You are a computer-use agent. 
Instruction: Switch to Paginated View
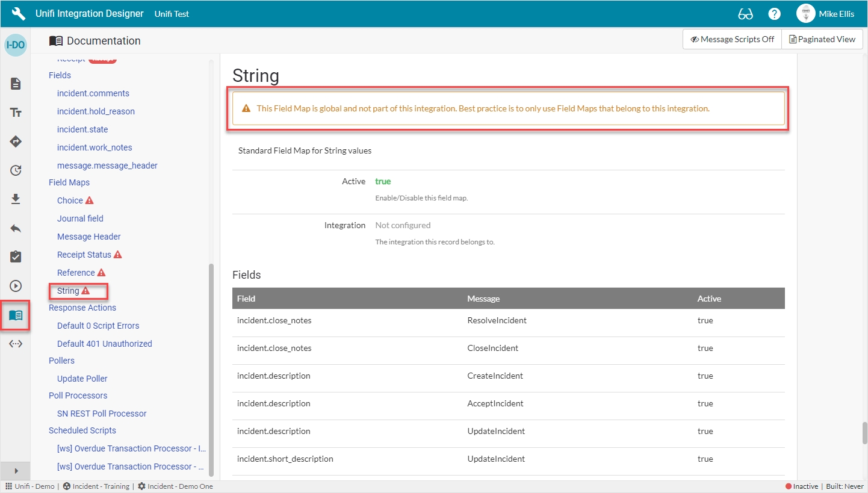(822, 39)
